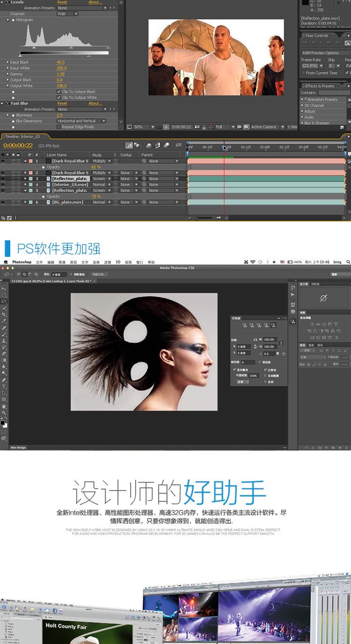Click the Contains search field in Effects panel

334,93
